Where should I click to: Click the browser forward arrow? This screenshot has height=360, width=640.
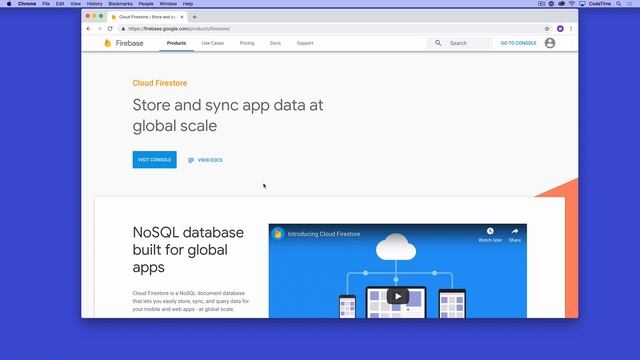point(99,29)
